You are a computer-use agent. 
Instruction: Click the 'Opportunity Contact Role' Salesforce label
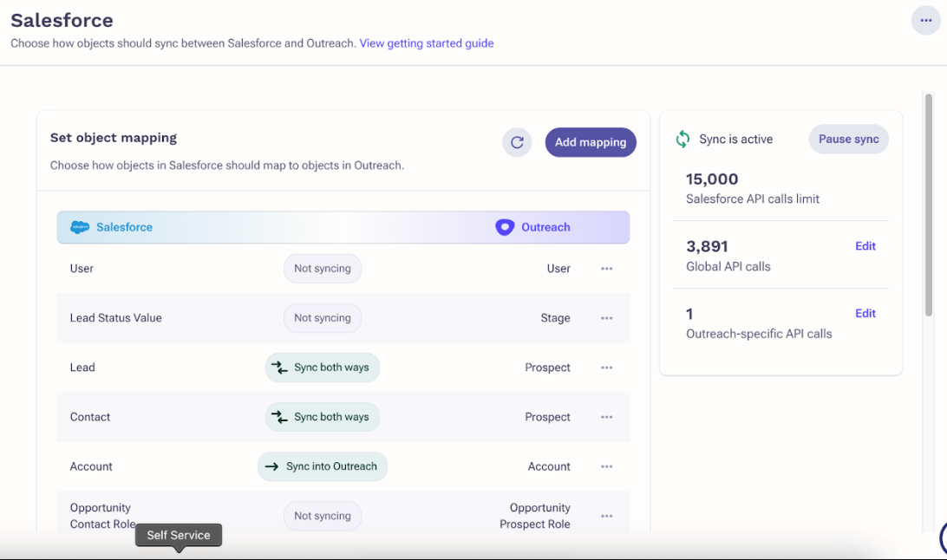click(102, 516)
